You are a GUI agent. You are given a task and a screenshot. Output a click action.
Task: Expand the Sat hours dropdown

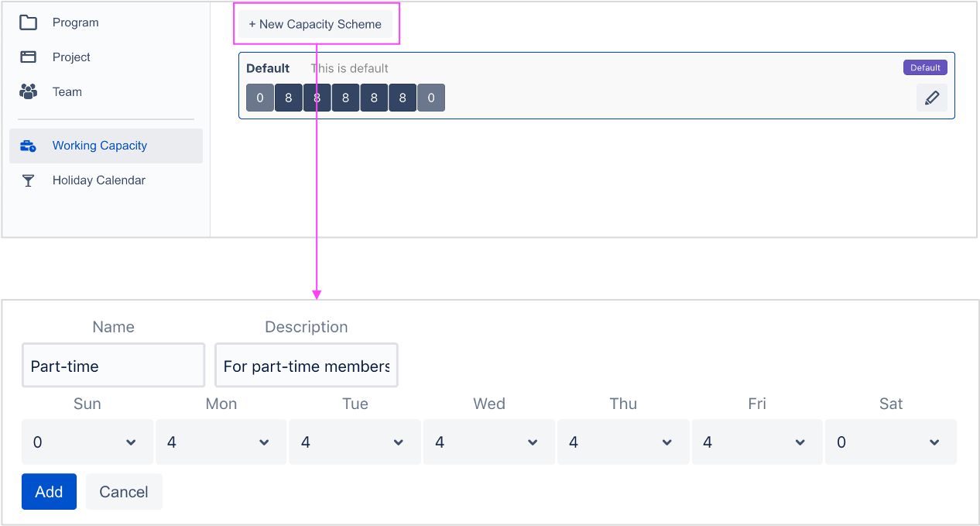(890, 442)
